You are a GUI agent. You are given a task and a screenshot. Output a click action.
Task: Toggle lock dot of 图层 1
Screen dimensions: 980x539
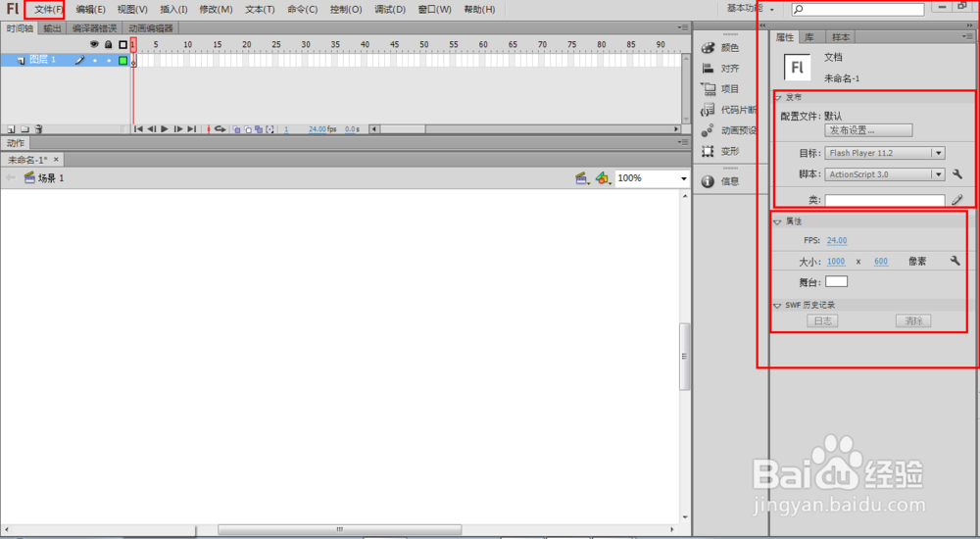(x=109, y=61)
